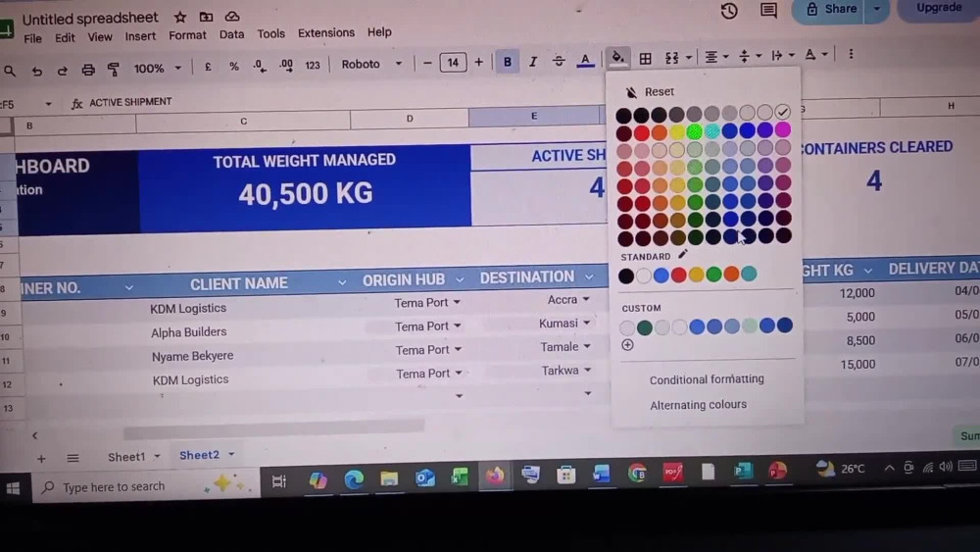Decrease decimal places icon
980x552 pixels.
tap(260, 66)
